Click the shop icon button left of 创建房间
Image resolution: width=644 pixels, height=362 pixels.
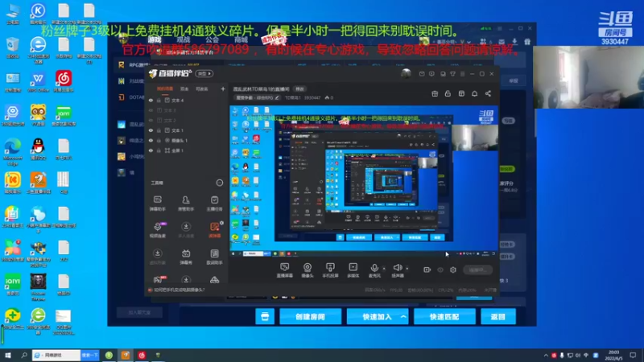265,317
